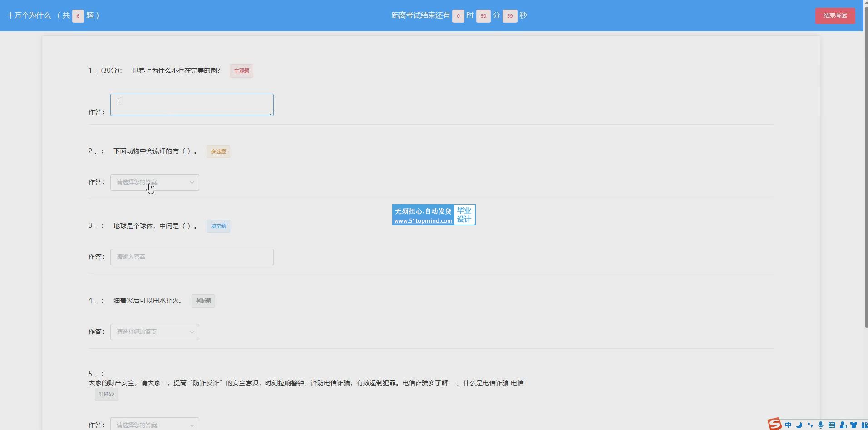Click the 请输入答案 field for question 3

(192, 257)
